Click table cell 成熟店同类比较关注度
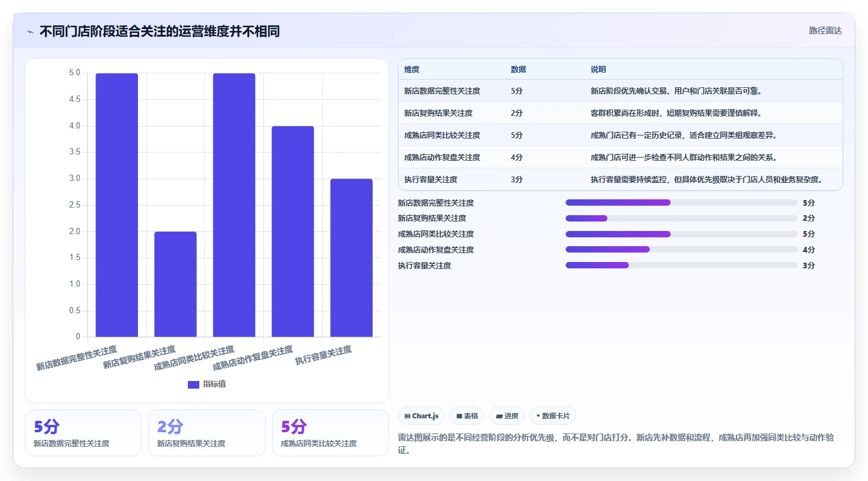The height and width of the screenshot is (481, 868). [442, 135]
